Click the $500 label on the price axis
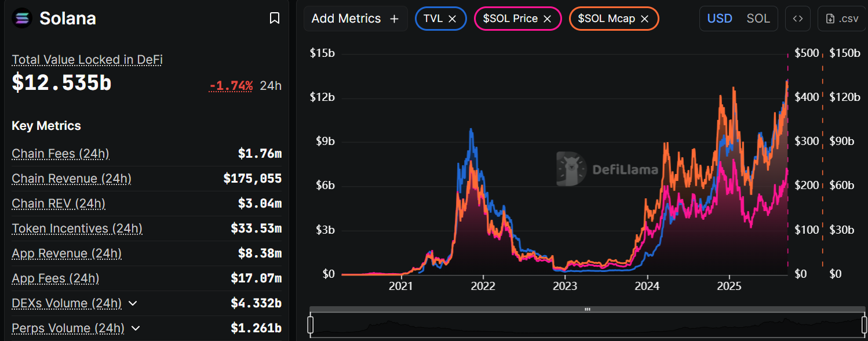Image resolution: width=868 pixels, height=341 pixels. [807, 53]
